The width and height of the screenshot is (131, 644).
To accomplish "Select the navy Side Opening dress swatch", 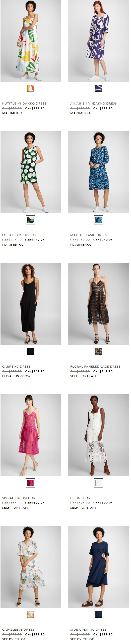I will point(99,614).
